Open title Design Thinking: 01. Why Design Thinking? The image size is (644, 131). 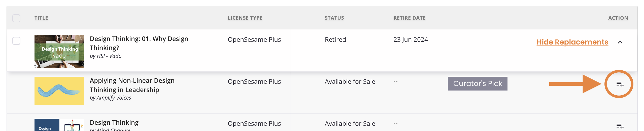point(139,43)
